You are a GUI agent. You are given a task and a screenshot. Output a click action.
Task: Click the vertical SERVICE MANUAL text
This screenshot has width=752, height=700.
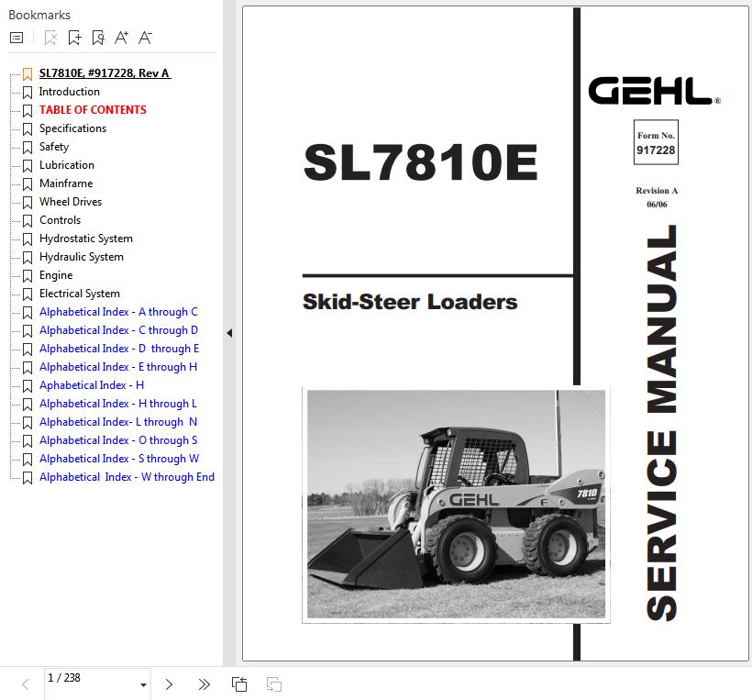(x=661, y=422)
